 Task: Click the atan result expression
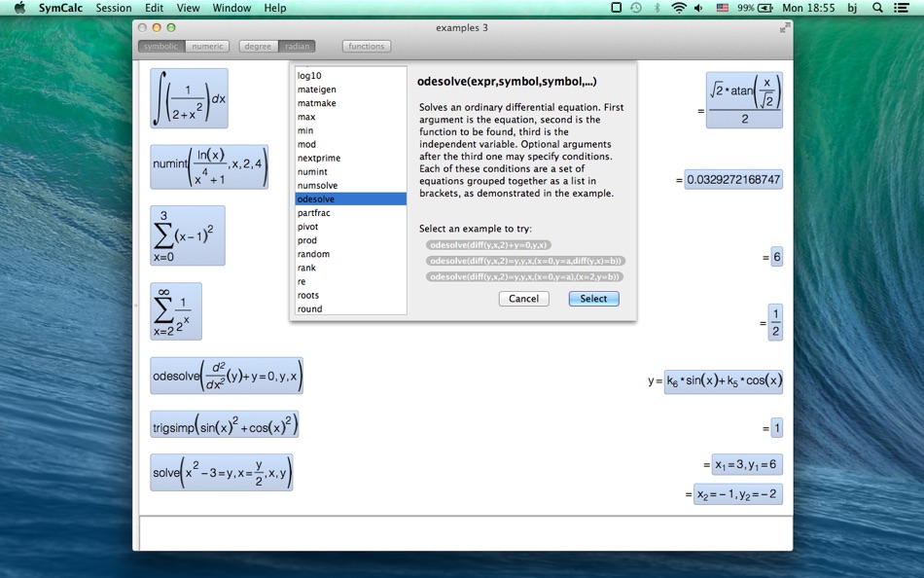point(744,99)
